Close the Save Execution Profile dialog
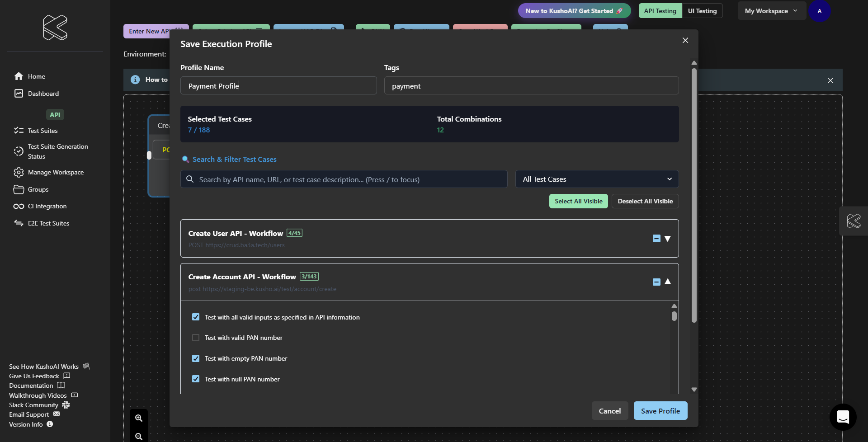The width and height of the screenshot is (868, 442). coord(685,40)
